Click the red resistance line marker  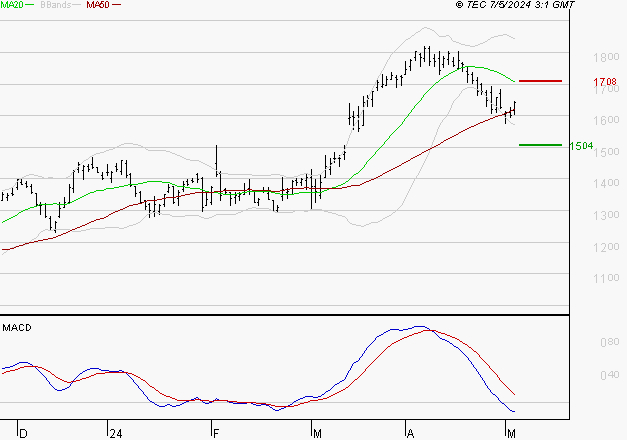click(540, 81)
